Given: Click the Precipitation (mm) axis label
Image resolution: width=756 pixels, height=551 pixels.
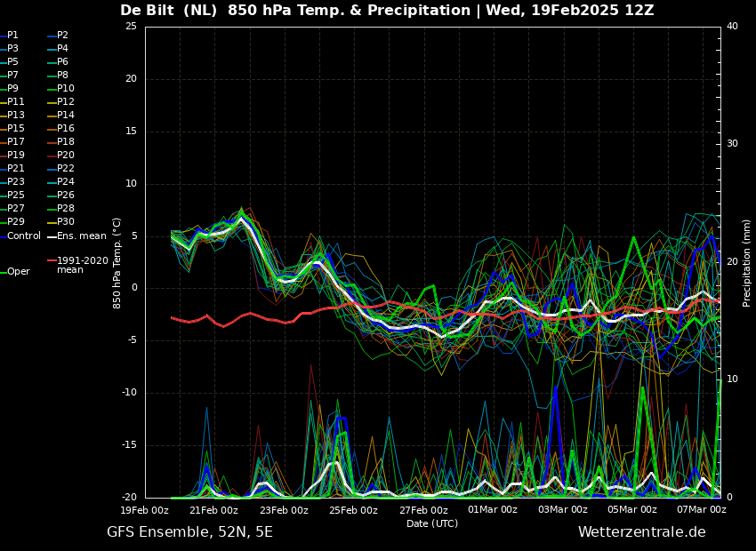Looking at the screenshot, I should [x=746, y=263].
